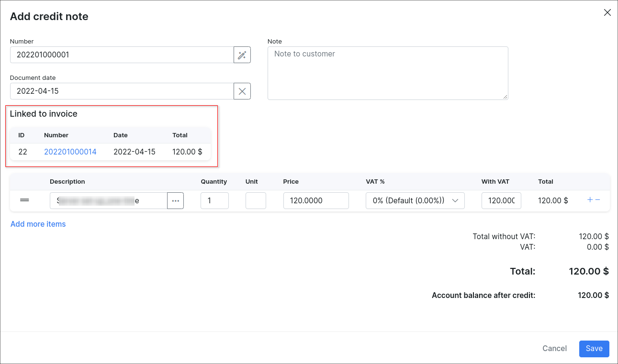The width and height of the screenshot is (618, 364).
Task: Click the drag handle on item row
Action: (24, 200)
